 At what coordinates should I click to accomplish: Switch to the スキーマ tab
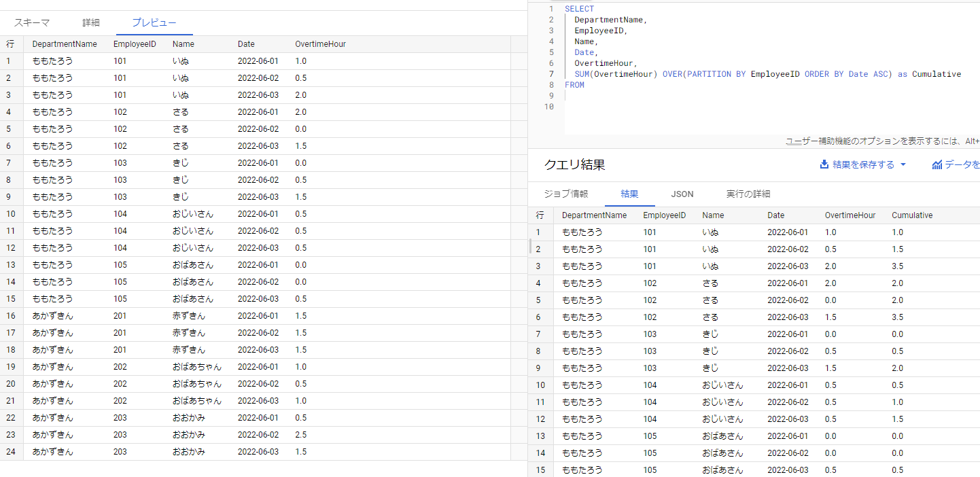(x=31, y=22)
